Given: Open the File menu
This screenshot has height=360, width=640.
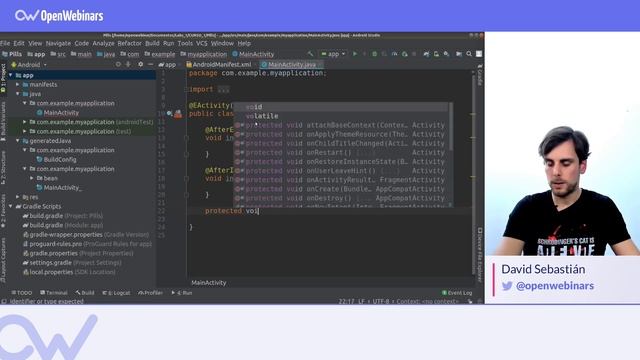Looking at the screenshot, I should [5, 43].
